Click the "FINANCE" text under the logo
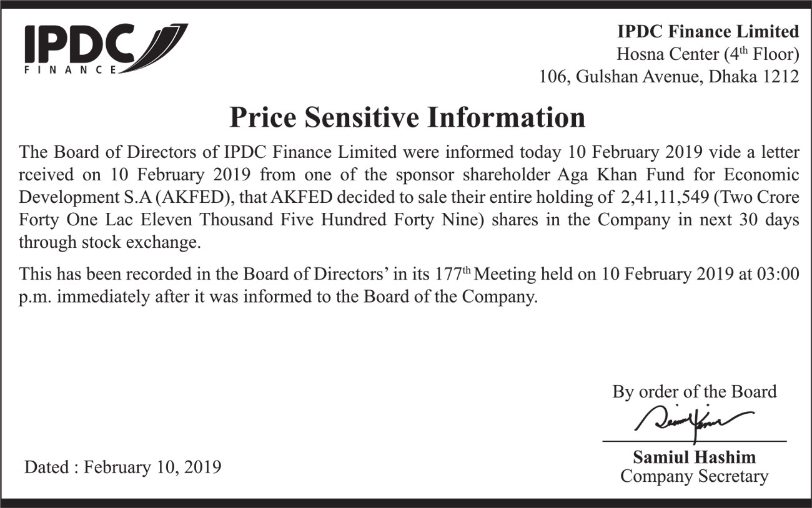 point(70,69)
